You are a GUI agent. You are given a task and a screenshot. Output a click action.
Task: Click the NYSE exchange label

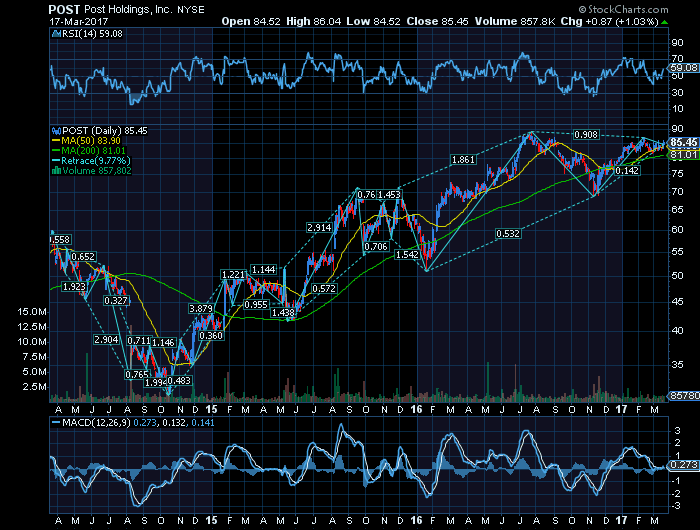(x=191, y=10)
